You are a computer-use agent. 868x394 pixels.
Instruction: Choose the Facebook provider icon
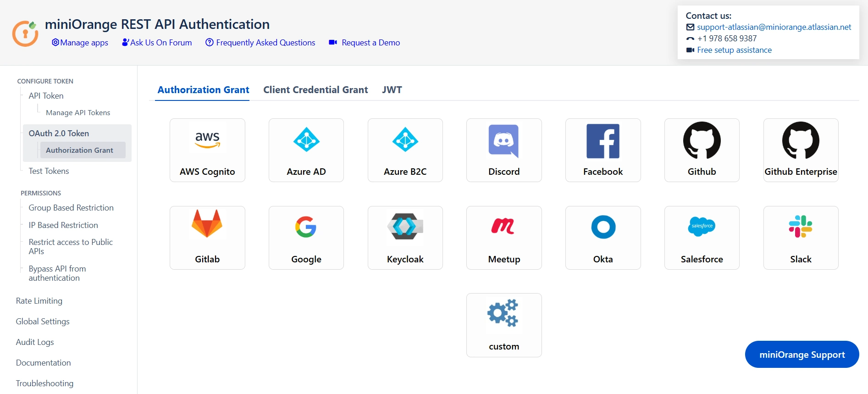(x=603, y=141)
